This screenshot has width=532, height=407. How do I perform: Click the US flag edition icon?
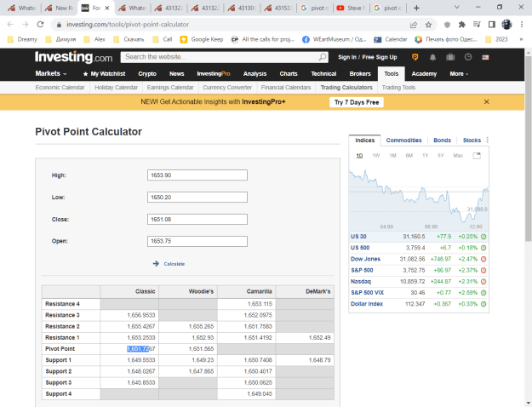coord(485,57)
